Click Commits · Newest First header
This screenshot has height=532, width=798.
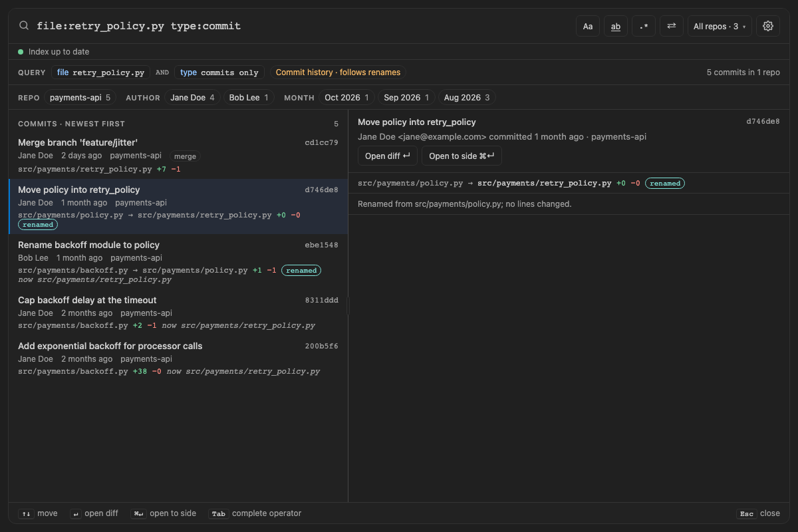click(71, 124)
